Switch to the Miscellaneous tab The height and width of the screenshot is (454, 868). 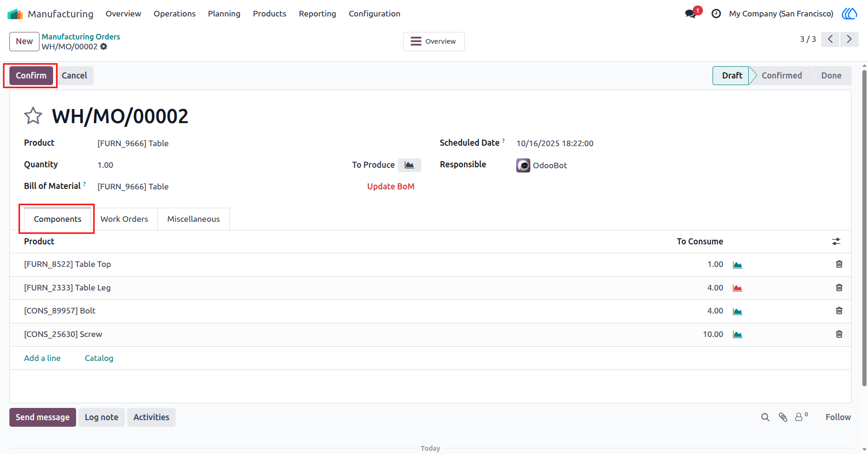click(x=194, y=219)
